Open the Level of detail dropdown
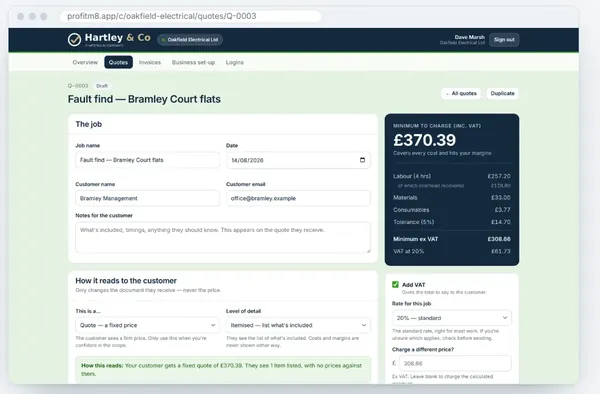The height and width of the screenshot is (394, 600). click(x=298, y=325)
